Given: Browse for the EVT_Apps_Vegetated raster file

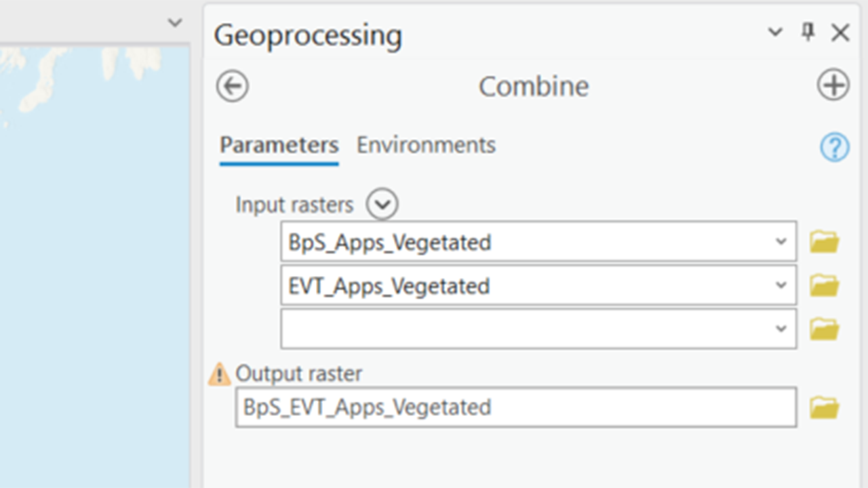Looking at the screenshot, I should pos(824,285).
